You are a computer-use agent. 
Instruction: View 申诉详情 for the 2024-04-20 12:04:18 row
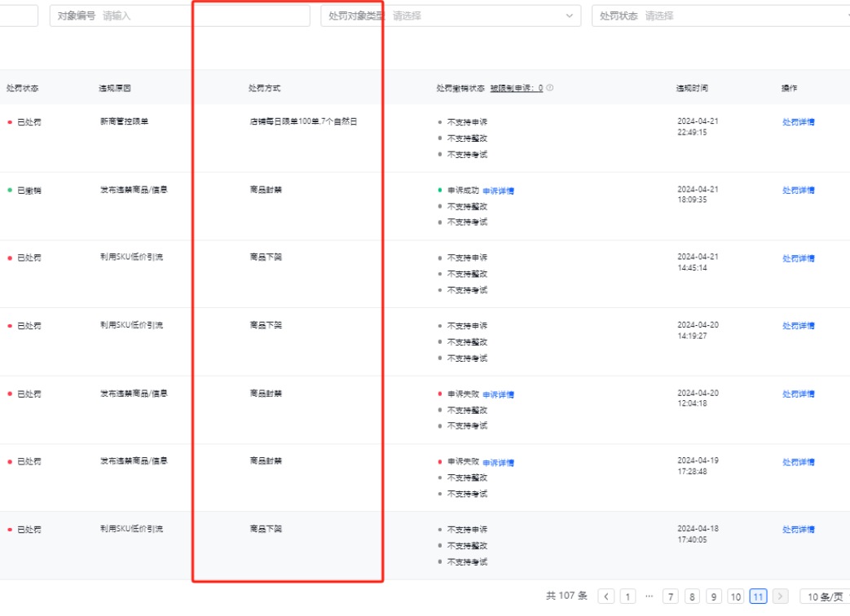(499, 394)
